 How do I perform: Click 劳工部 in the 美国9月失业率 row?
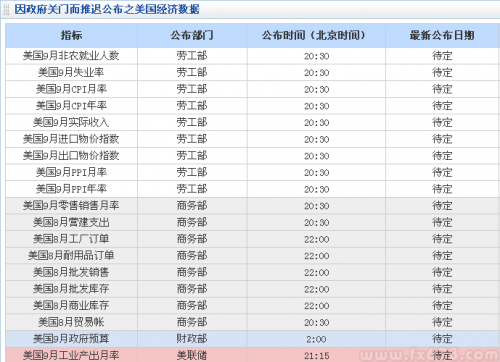click(192, 72)
